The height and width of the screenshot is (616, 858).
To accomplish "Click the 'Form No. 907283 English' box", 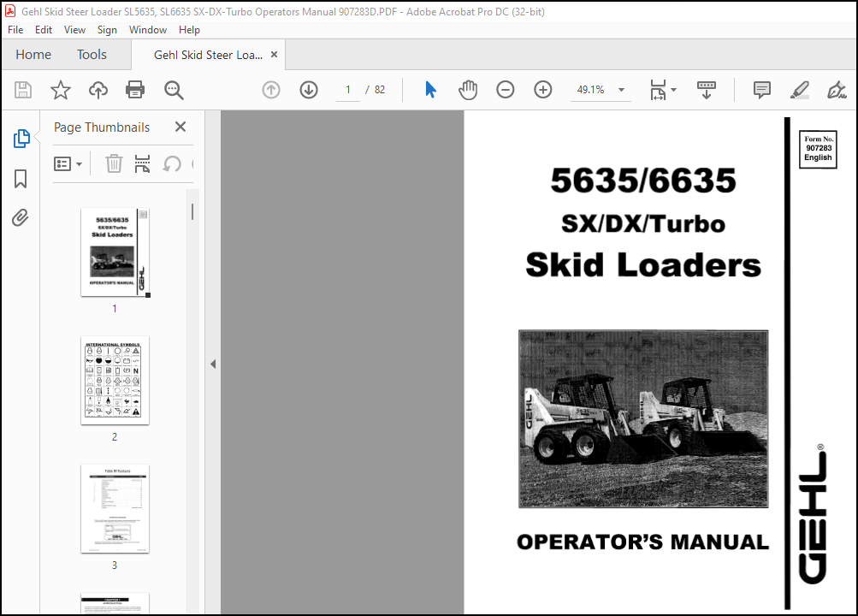I will coord(818,149).
